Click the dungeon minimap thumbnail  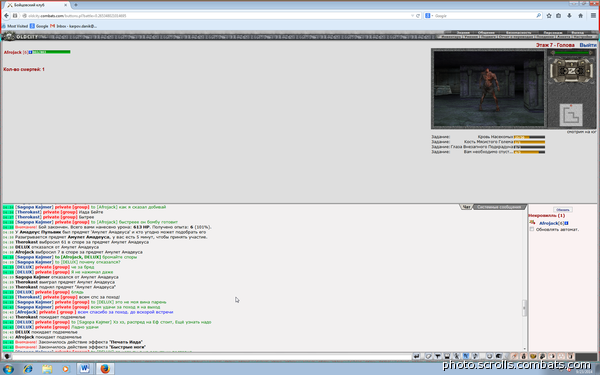(571, 115)
